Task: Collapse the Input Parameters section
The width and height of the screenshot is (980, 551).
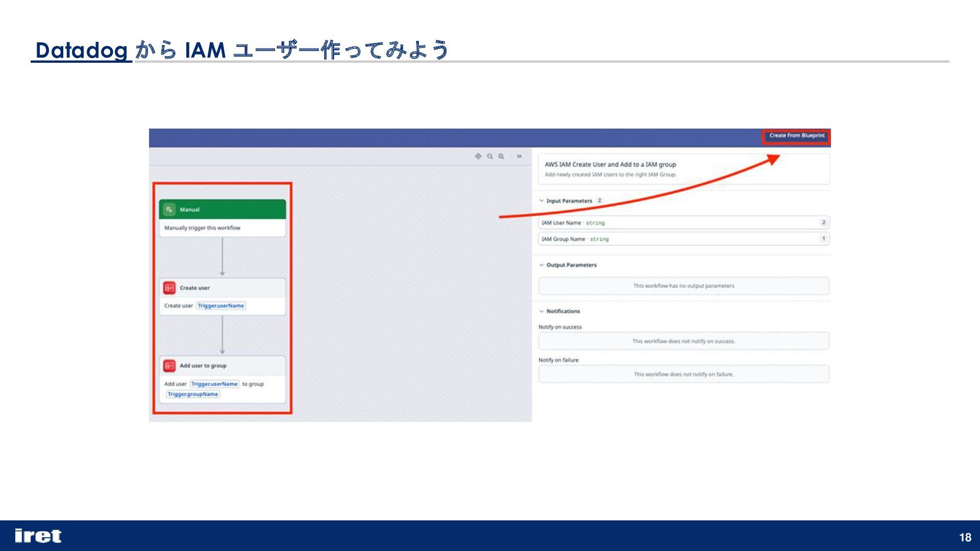Action: 542,201
